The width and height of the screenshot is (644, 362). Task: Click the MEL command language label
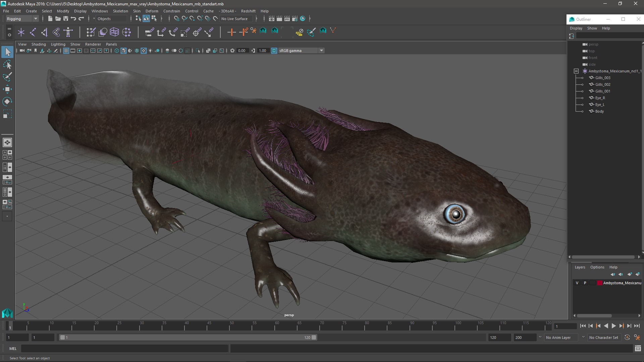(x=13, y=349)
